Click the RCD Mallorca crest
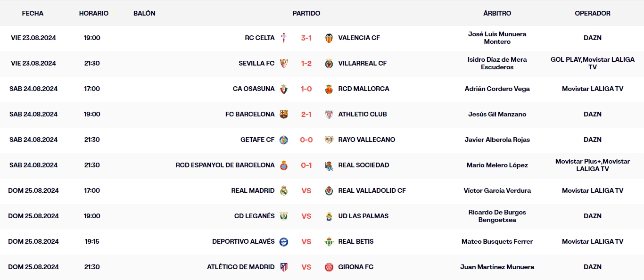Image resolution: width=644 pixels, height=280 pixels. (x=330, y=89)
